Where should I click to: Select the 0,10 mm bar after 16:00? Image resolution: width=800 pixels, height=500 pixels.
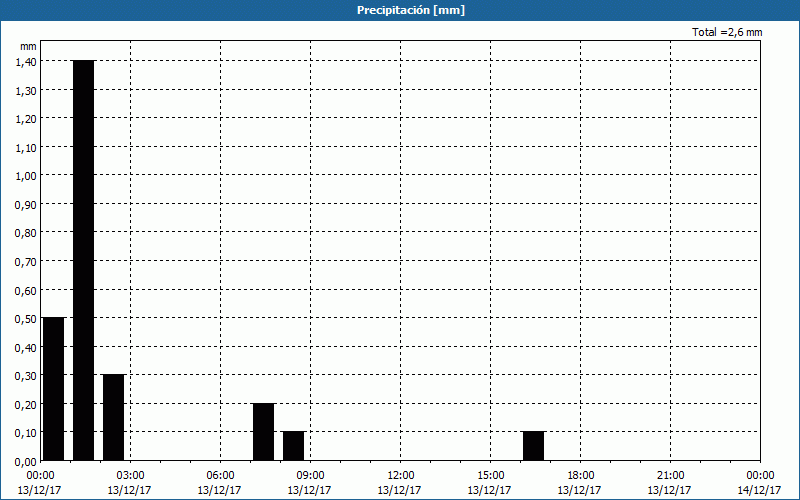pyautogui.click(x=533, y=446)
